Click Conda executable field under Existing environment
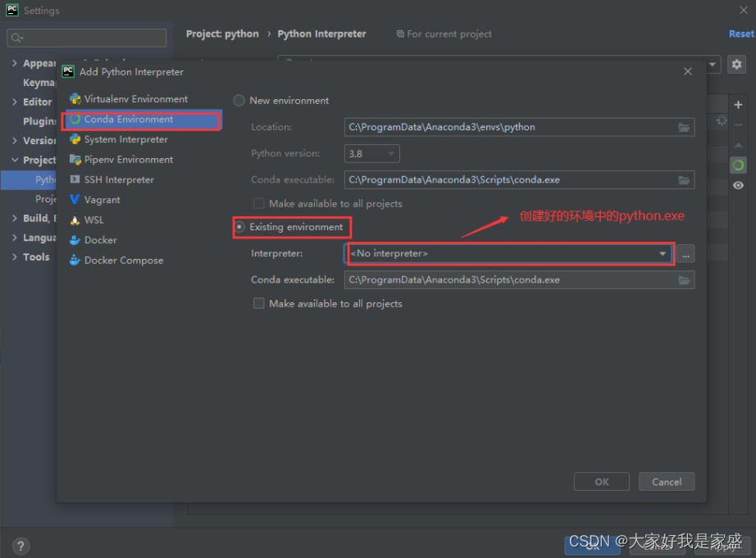756x558 pixels. click(x=519, y=280)
